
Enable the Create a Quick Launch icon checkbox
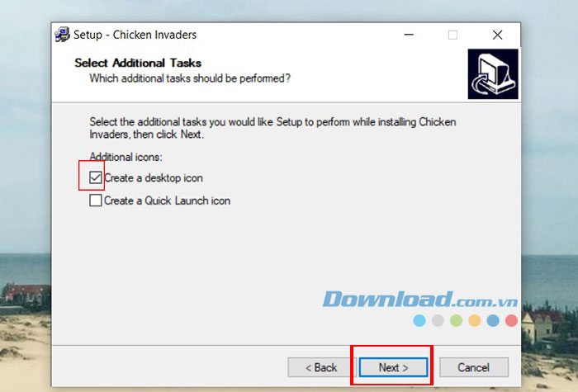[x=96, y=201]
